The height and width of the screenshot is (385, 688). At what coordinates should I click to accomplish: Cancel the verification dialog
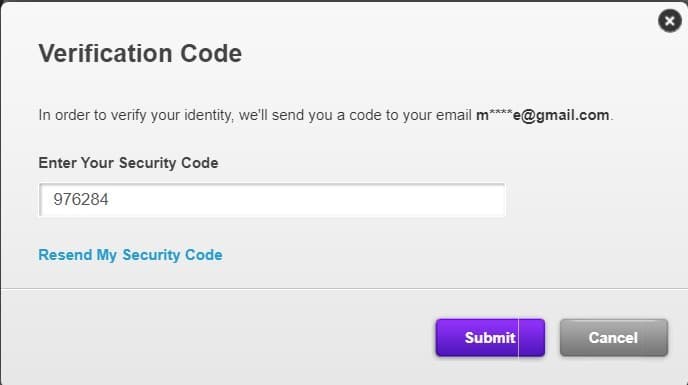click(614, 338)
